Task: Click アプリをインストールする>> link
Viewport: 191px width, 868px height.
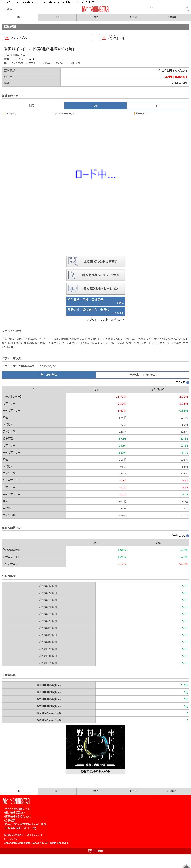Action: point(105,320)
